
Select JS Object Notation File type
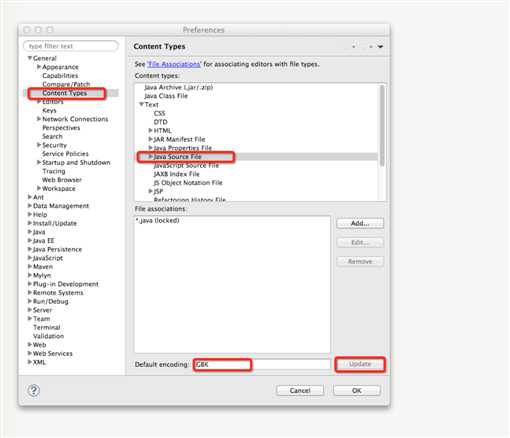click(x=188, y=182)
